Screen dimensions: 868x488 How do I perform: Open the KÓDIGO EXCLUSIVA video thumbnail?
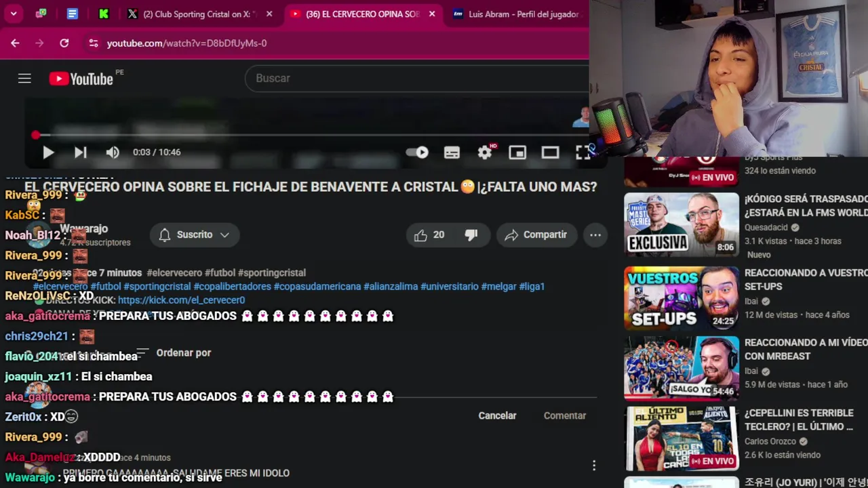click(682, 224)
